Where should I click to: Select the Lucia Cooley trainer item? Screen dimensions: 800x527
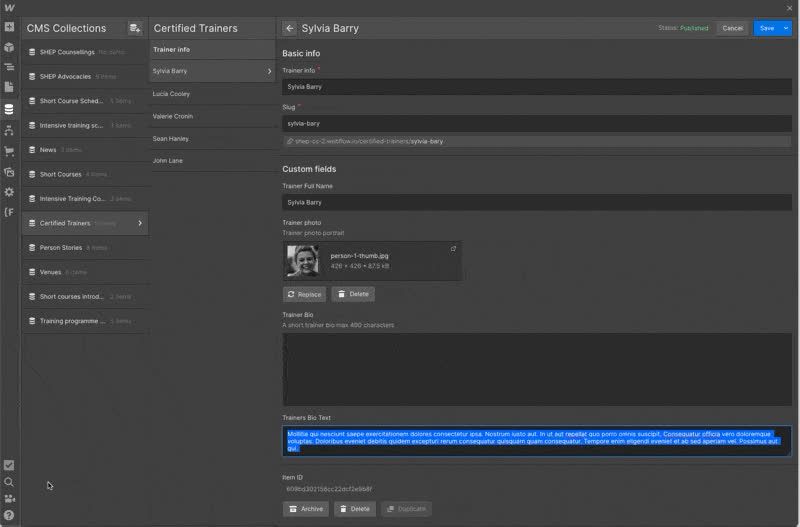pos(171,94)
